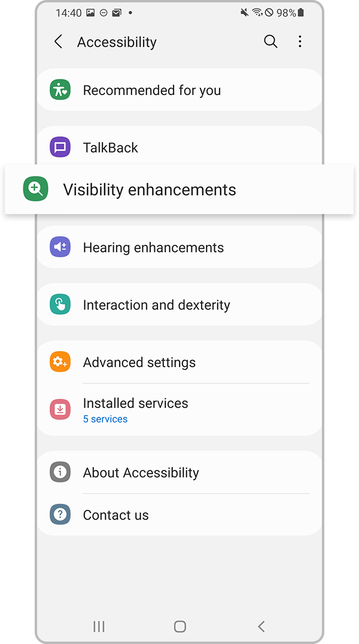
Task: Open Advanced settings
Action: 139,362
